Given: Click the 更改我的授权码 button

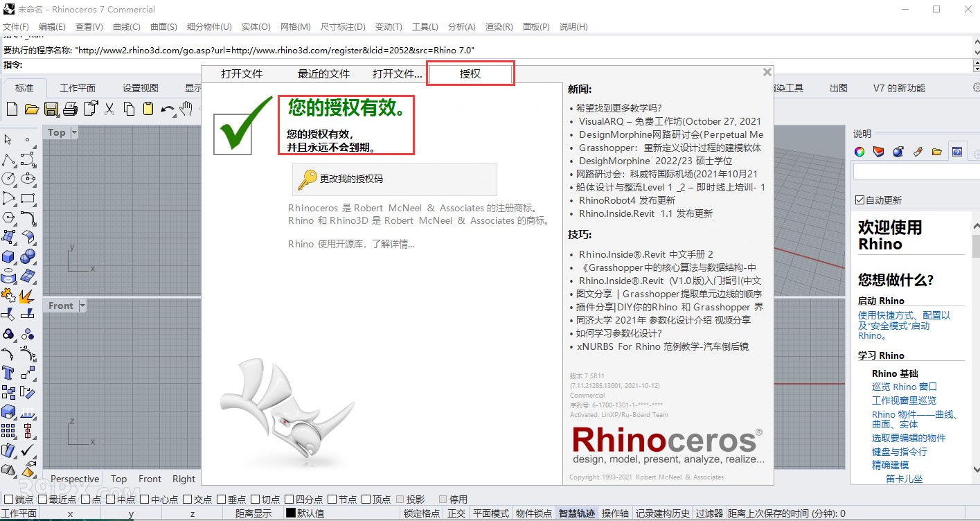Looking at the screenshot, I should (393, 179).
